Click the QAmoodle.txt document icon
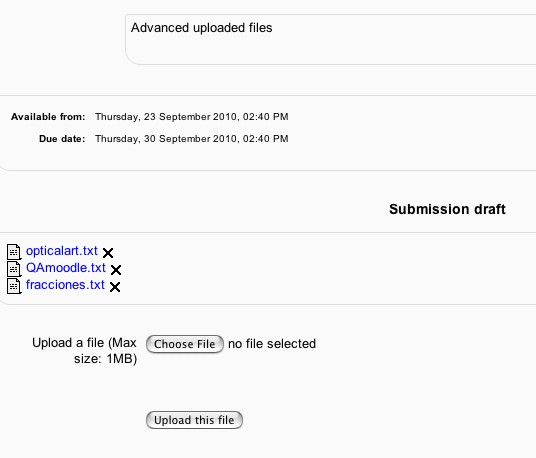This screenshot has height=458, width=536. click(x=14, y=269)
